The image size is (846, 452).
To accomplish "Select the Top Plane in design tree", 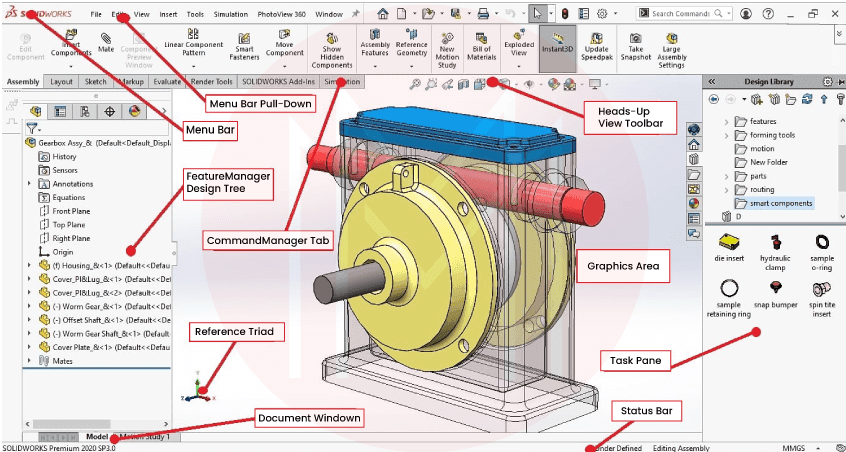I will pyautogui.click(x=70, y=225).
